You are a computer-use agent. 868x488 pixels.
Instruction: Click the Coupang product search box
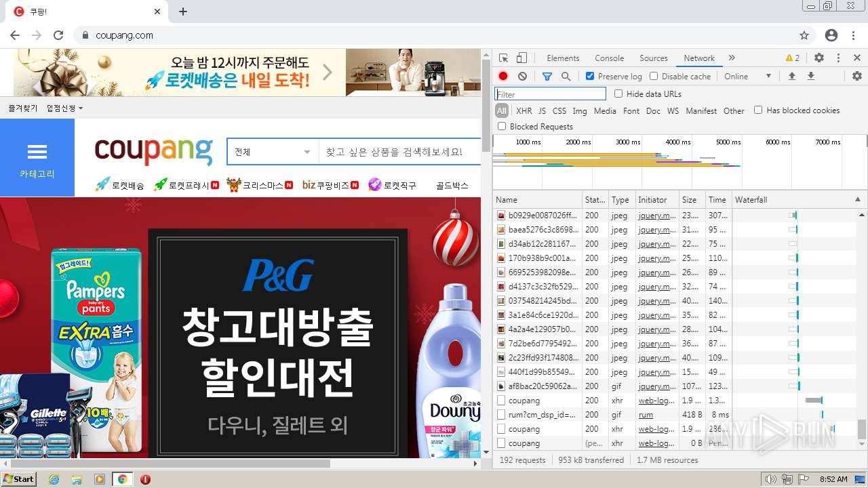point(399,152)
